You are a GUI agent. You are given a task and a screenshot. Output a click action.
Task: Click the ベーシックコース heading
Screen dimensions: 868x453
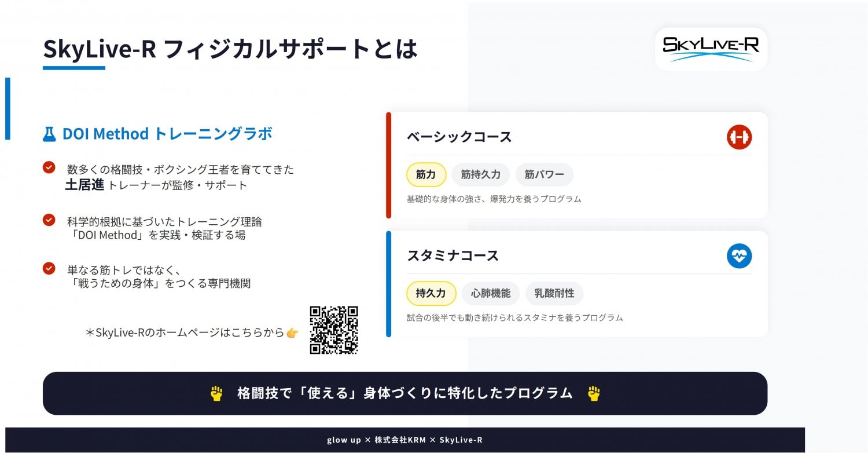[x=459, y=137]
